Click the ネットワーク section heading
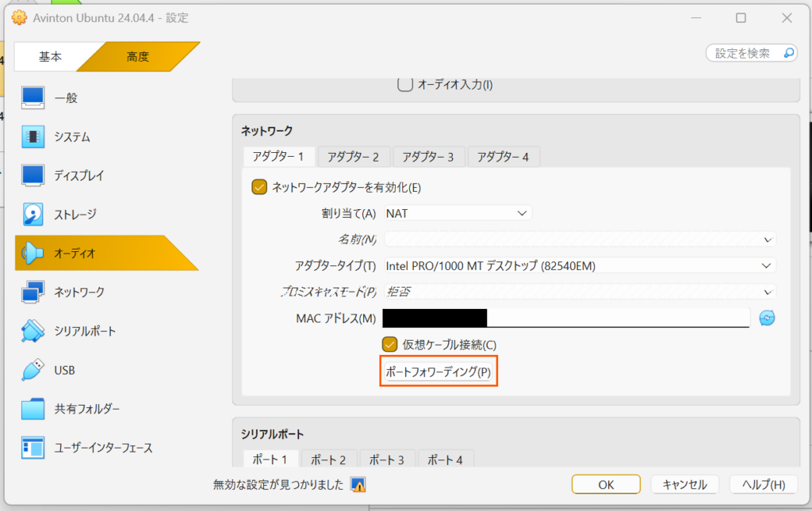This screenshot has height=511, width=812. [266, 131]
